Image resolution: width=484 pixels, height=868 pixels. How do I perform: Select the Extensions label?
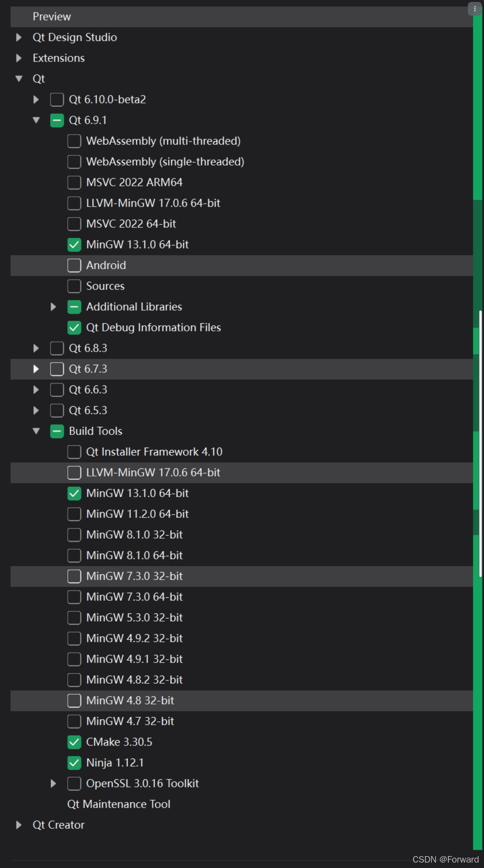[x=59, y=58]
